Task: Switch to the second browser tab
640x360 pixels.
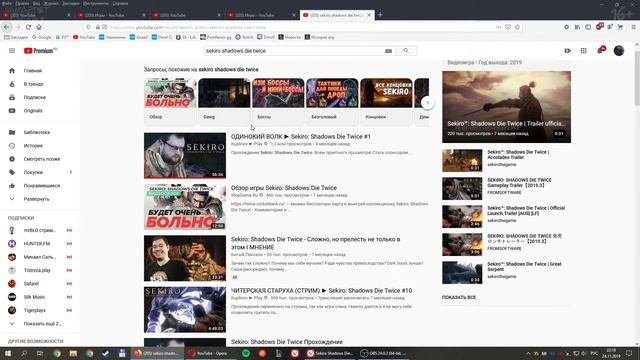Action: pyautogui.click(x=111, y=15)
